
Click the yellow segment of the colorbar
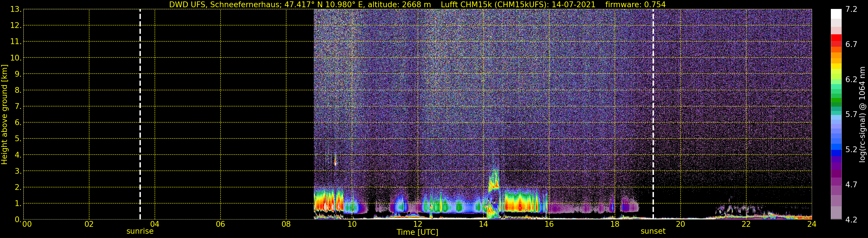[x=836, y=66]
